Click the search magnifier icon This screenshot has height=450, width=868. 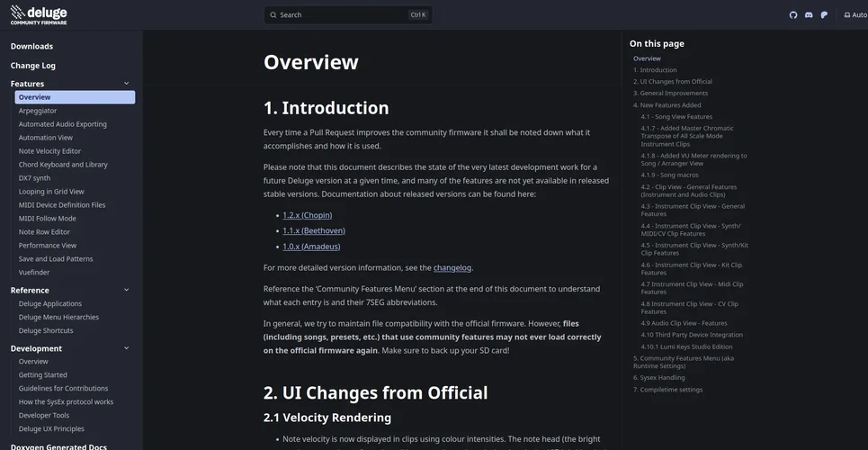click(273, 14)
